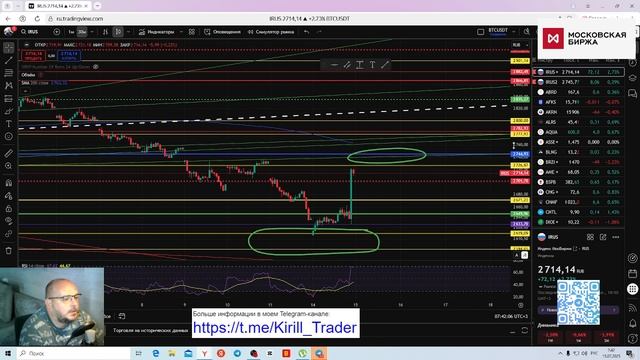This screenshot has height=360, width=640.
Task: Click the blue buy price button
Action: (69, 56)
